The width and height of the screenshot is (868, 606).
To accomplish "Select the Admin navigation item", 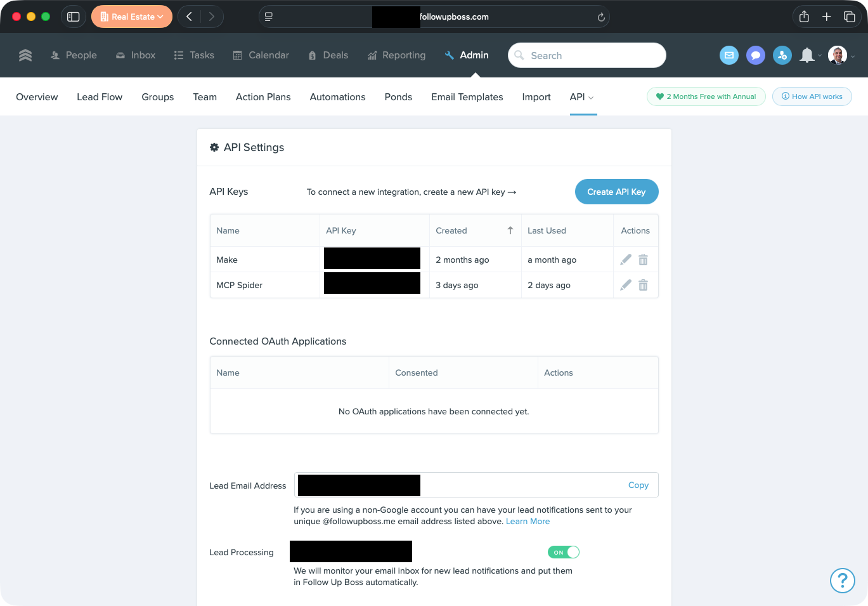I will coord(467,55).
